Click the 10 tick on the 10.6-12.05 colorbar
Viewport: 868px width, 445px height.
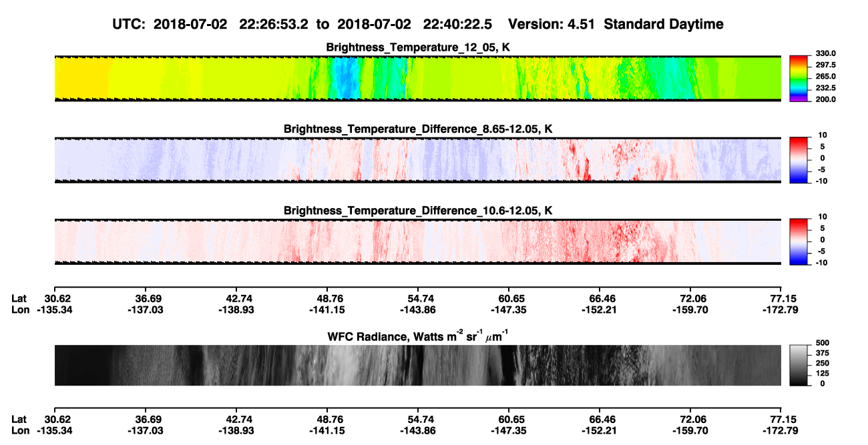821,216
